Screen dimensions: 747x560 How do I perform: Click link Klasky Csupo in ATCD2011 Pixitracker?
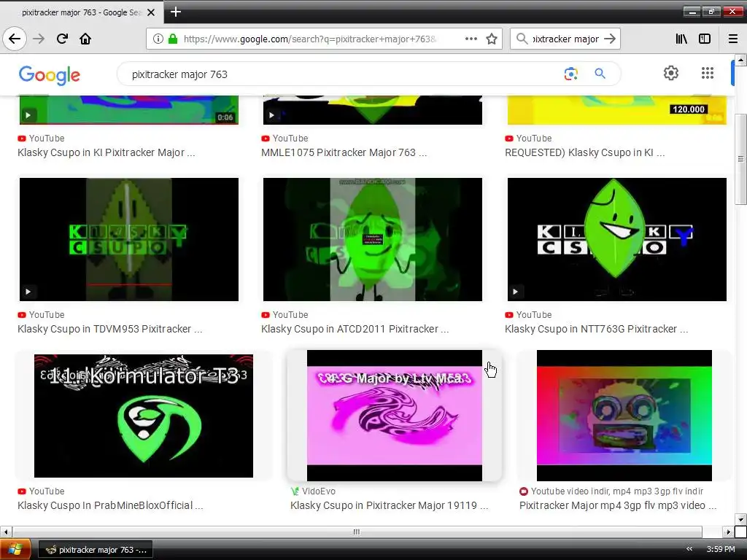(x=355, y=329)
